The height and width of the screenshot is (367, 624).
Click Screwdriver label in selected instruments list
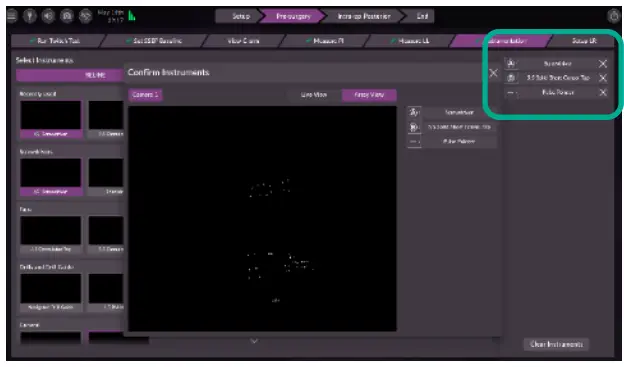click(558, 64)
